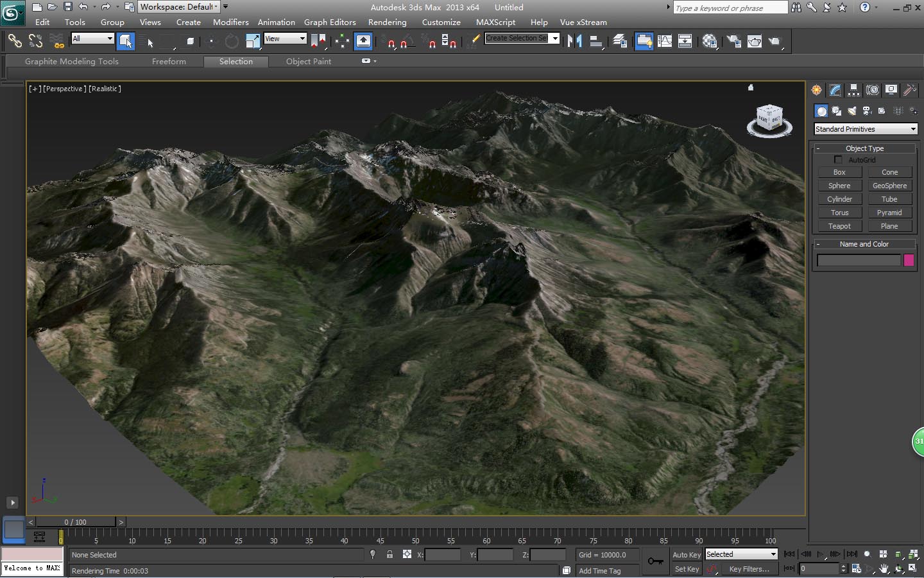This screenshot has height=578, width=924.
Task: Open the Standard Primitives dropdown
Action: (865, 129)
